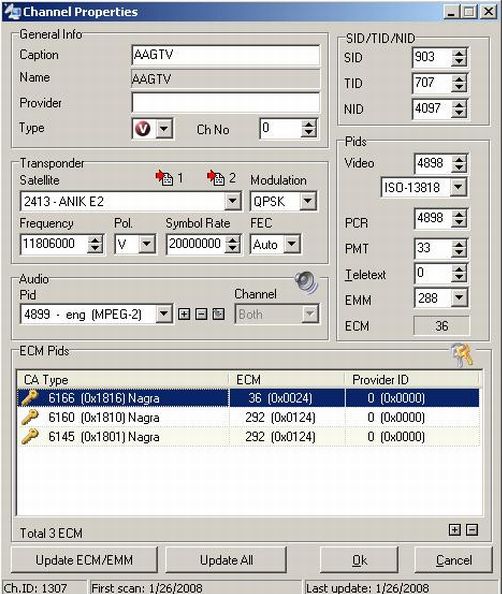Select the 6145 Nagra ECM row
502x594 pixels.
(248, 436)
